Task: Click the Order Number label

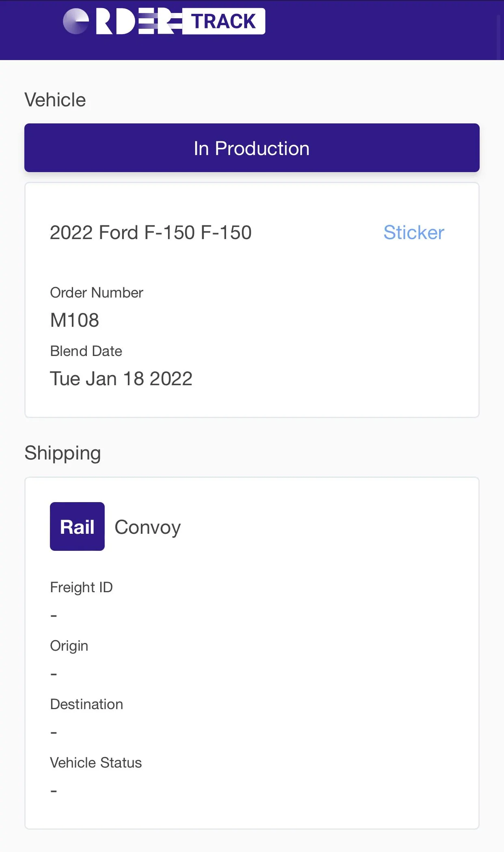Action: tap(97, 293)
